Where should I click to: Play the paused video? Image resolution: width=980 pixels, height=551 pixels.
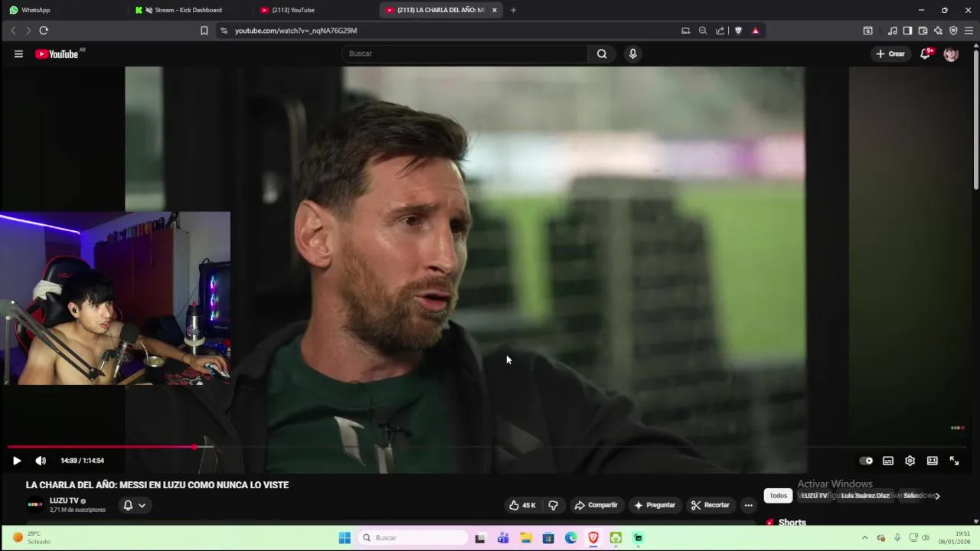click(x=17, y=461)
